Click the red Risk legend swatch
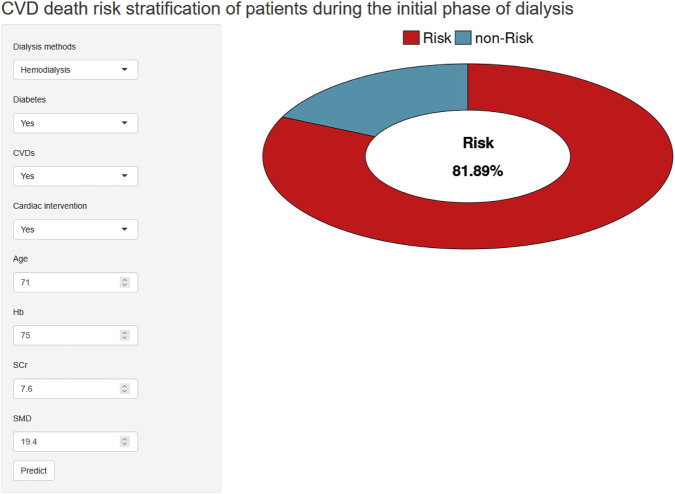The height and width of the screenshot is (494, 675). click(x=411, y=38)
